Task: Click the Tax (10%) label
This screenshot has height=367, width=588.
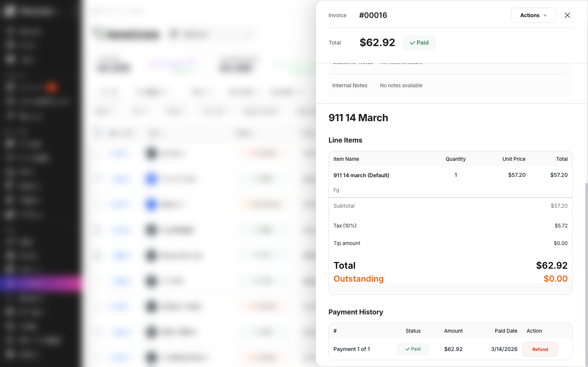Action: tap(345, 226)
